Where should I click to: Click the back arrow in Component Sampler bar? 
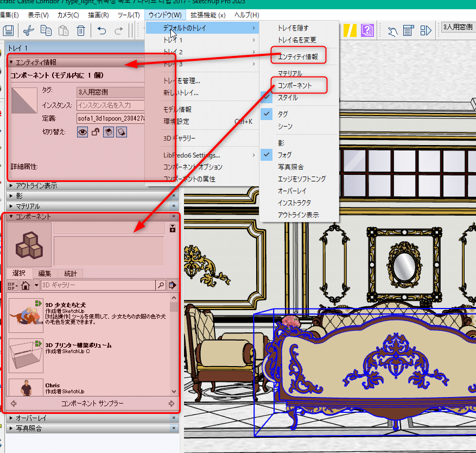(x=14, y=404)
